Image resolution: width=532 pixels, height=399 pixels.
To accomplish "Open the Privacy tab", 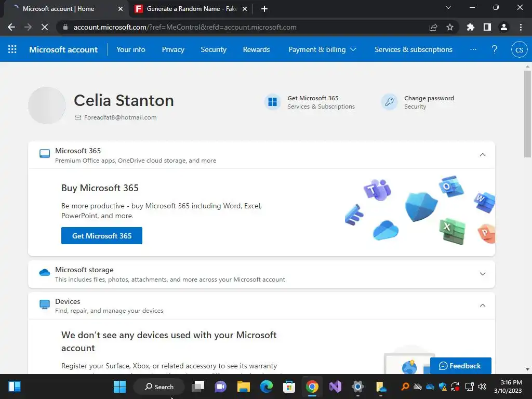I will 173,49.
